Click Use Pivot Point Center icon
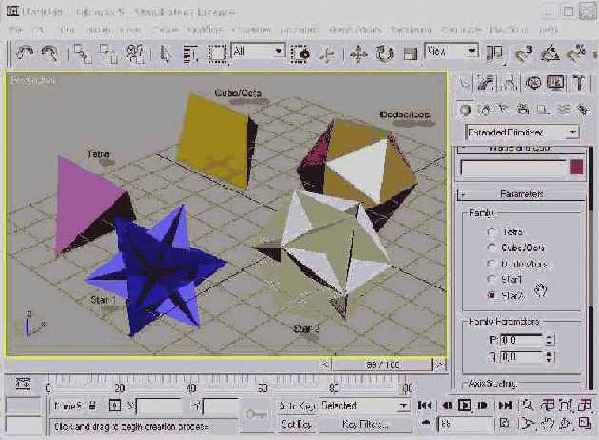This screenshot has width=599, height=440. (x=495, y=53)
